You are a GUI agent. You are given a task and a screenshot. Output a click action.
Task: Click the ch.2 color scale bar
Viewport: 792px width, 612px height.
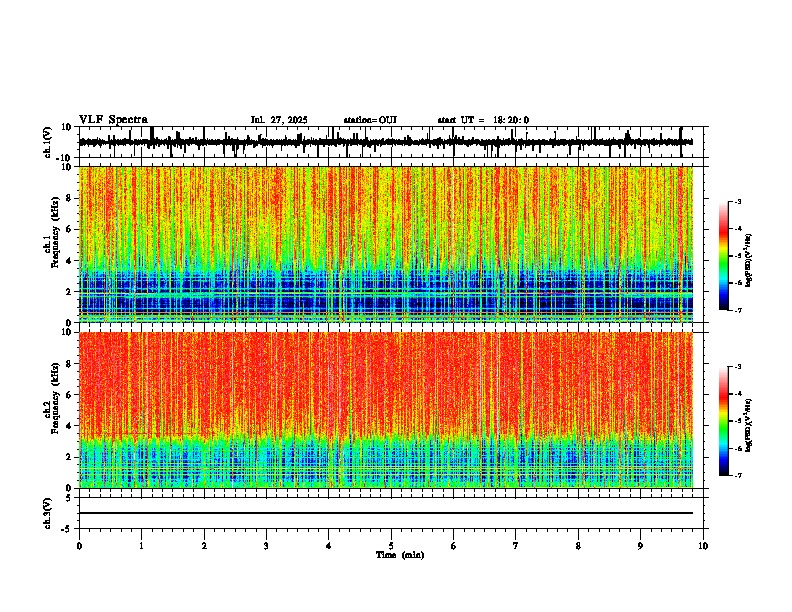(x=723, y=421)
